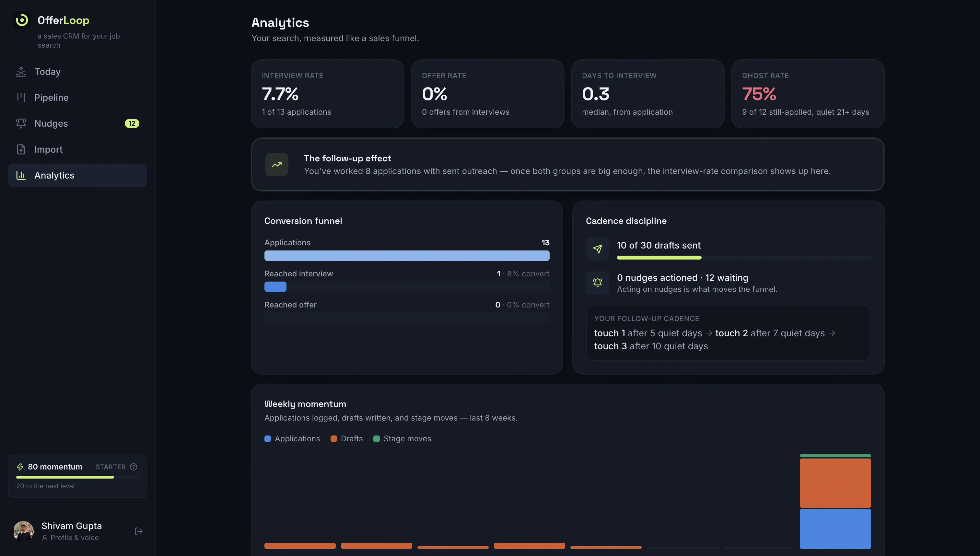This screenshot has height=556, width=980.
Task: Click the sign out icon
Action: (x=139, y=531)
